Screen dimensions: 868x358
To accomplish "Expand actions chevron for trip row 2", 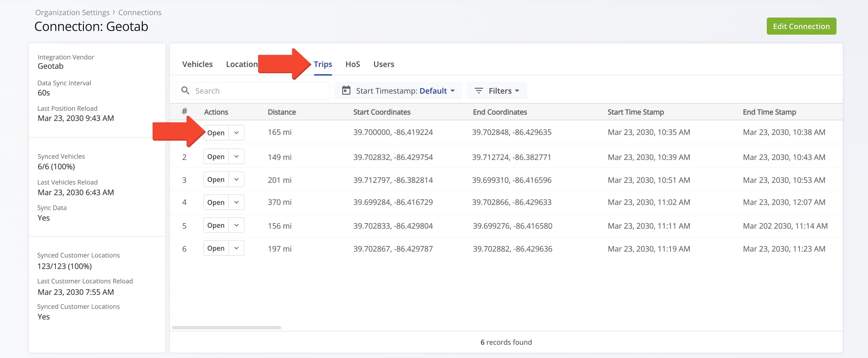I will [x=236, y=157].
